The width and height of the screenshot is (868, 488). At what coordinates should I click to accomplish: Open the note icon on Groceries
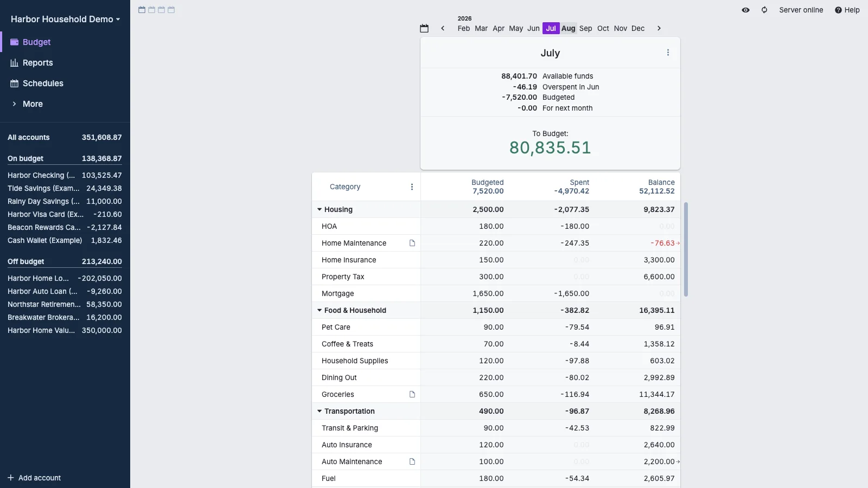[x=412, y=395]
